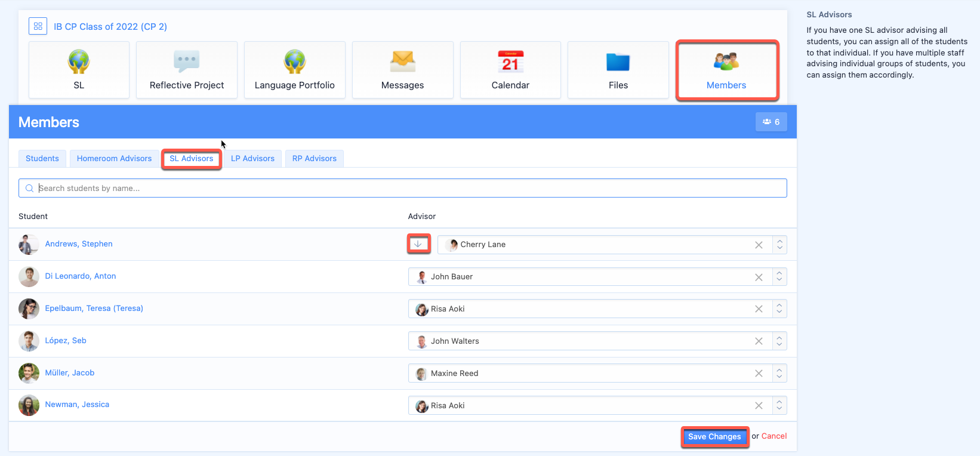Screen dimensions: 980x456
Task: Click Jacob Müller's avatar photo
Action: (29, 373)
